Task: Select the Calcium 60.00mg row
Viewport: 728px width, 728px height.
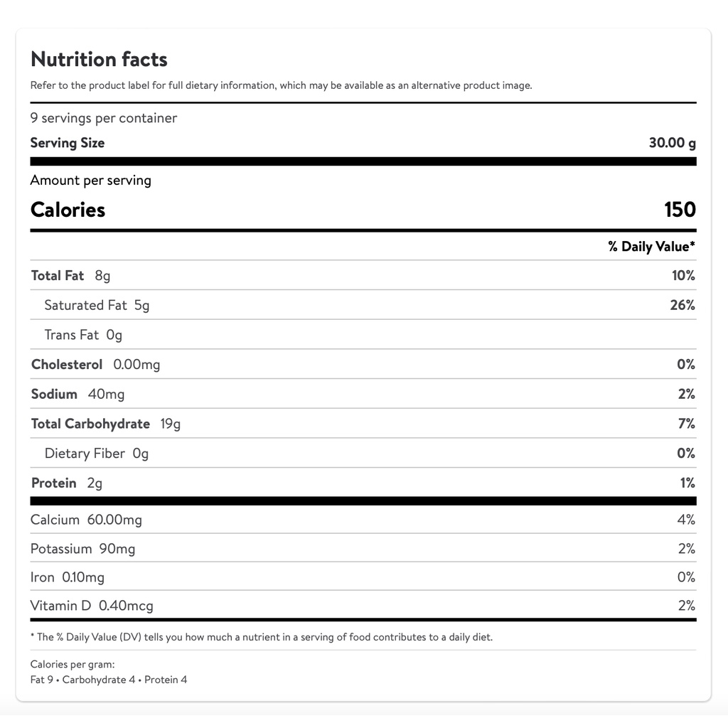Action: pos(86,520)
